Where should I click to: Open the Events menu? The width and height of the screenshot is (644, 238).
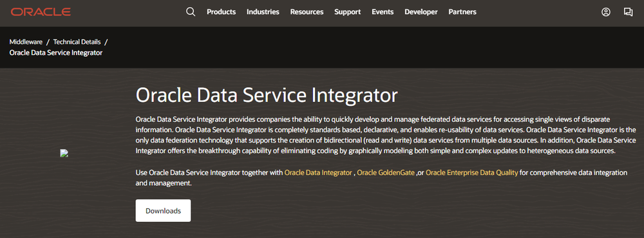pos(383,12)
